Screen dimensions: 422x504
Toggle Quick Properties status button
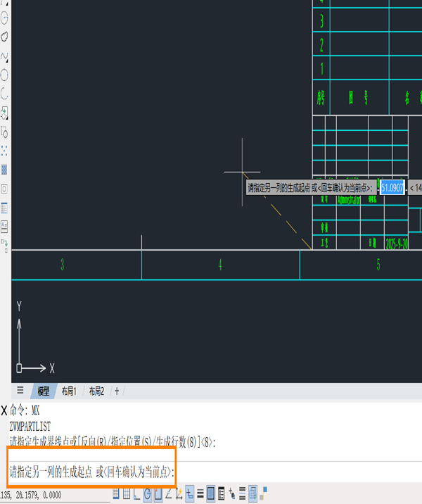[x=222, y=493]
